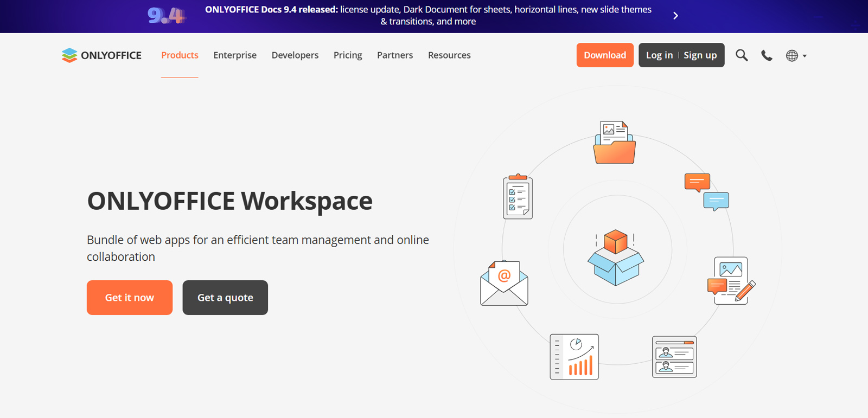Go to the Pricing menu item
Screen dimensions: 868x418
348,55
